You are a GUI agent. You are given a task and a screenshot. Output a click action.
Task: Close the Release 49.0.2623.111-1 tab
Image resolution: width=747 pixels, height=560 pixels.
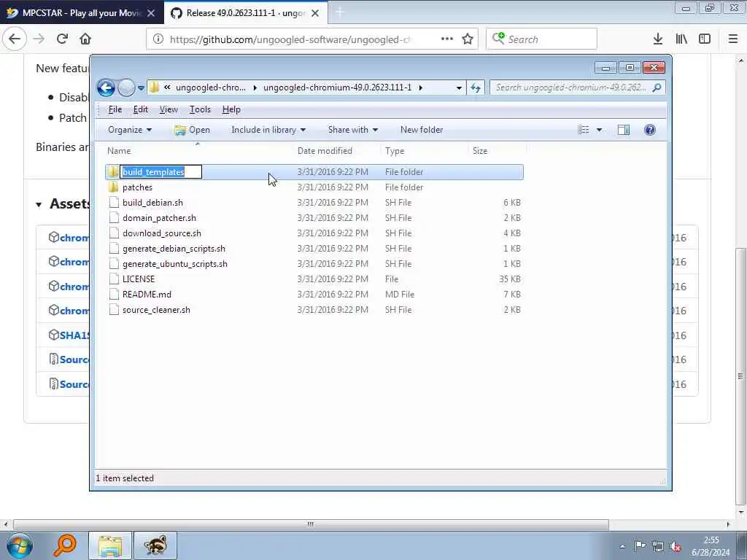point(315,13)
